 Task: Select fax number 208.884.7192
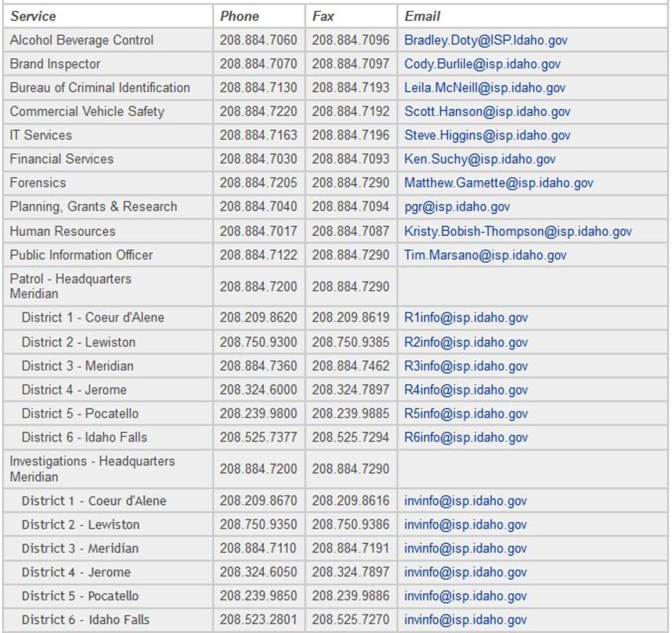pos(350,112)
